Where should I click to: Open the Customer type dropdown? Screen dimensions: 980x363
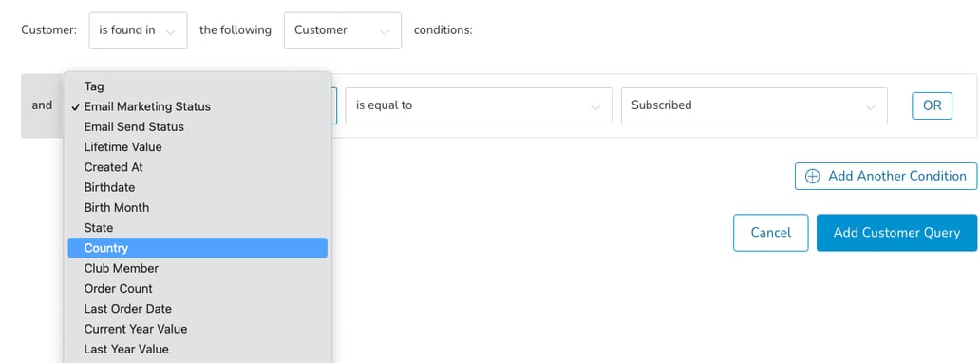pyautogui.click(x=343, y=30)
